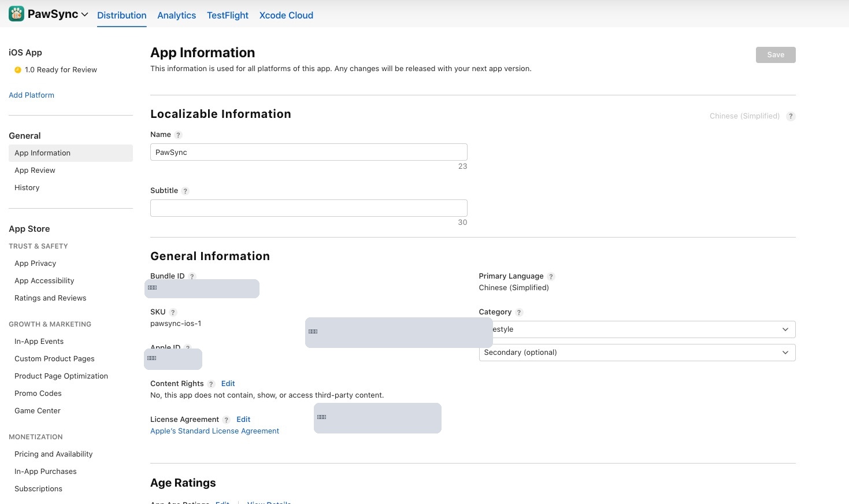Viewport: 849px width, 504px height.
Task: Show the Bundle ID help tooltip
Action: point(192,277)
